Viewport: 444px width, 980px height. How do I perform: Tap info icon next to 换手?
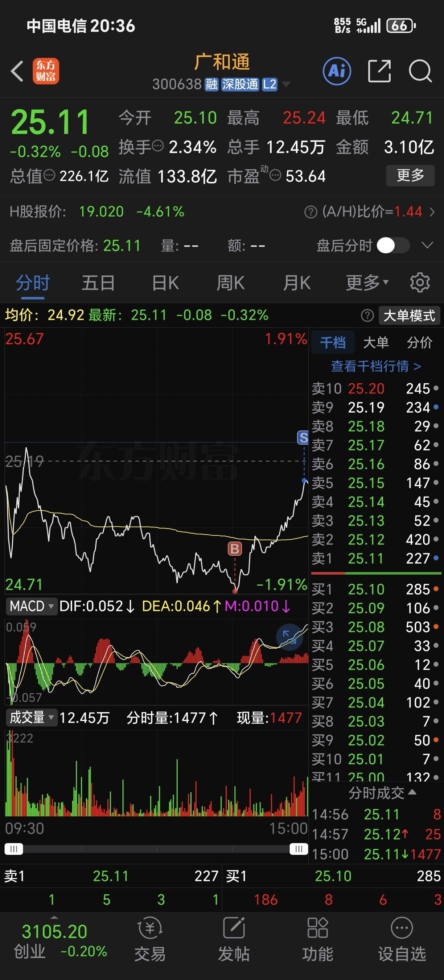(x=158, y=146)
